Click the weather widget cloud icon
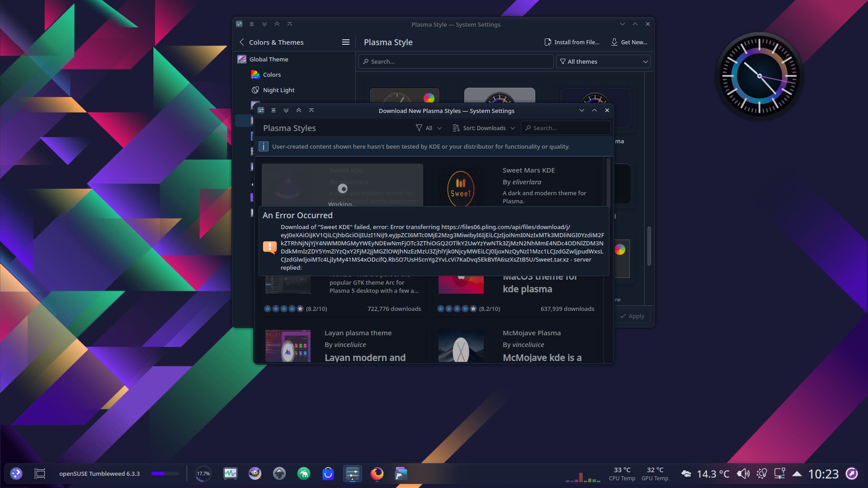 tap(686, 474)
